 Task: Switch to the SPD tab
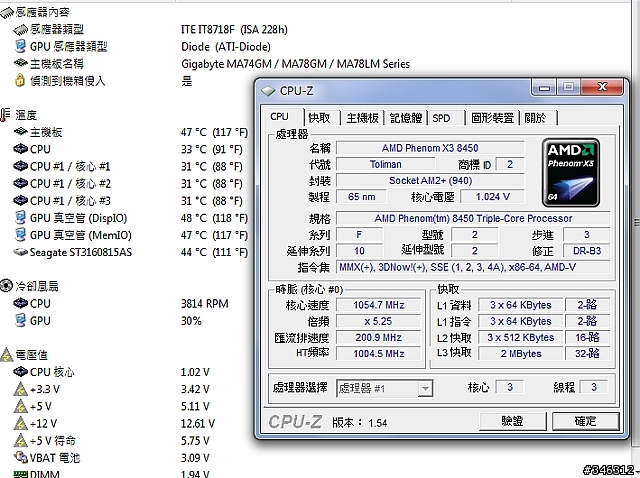[x=445, y=118]
